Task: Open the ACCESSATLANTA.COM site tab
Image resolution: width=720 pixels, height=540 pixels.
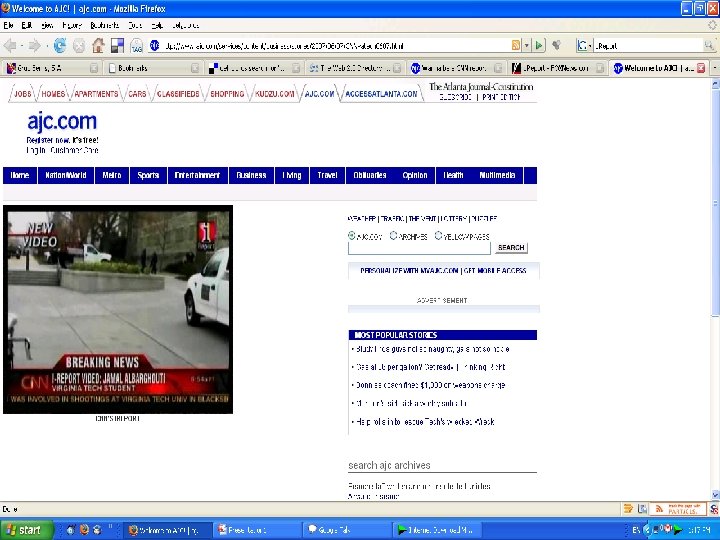Action: [381, 94]
